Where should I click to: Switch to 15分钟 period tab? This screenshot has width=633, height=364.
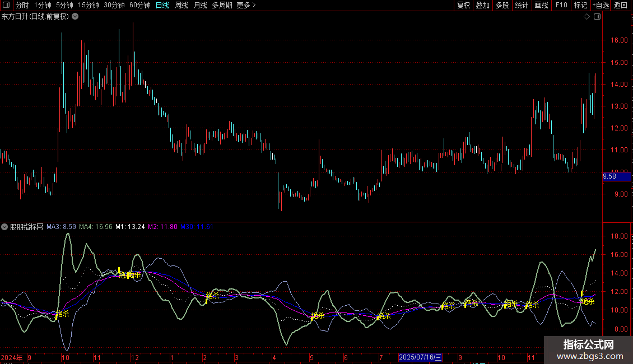[88, 5]
